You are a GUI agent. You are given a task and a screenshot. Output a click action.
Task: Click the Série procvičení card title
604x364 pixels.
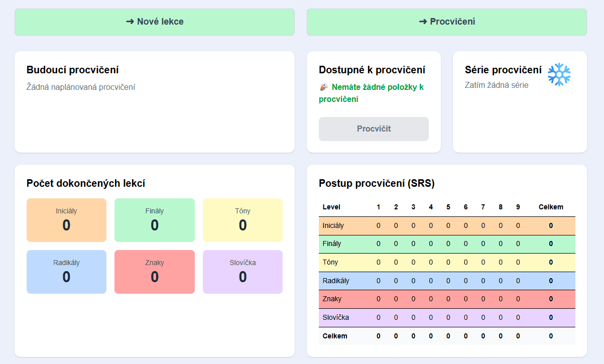(x=503, y=70)
